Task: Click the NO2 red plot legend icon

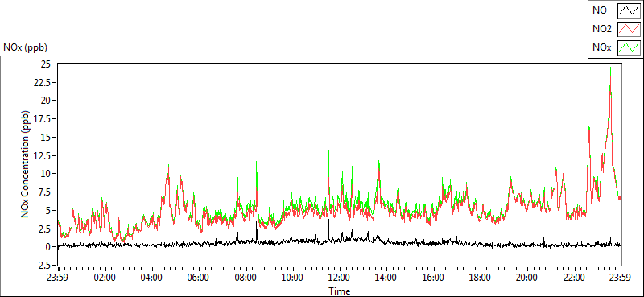Action: [629, 29]
